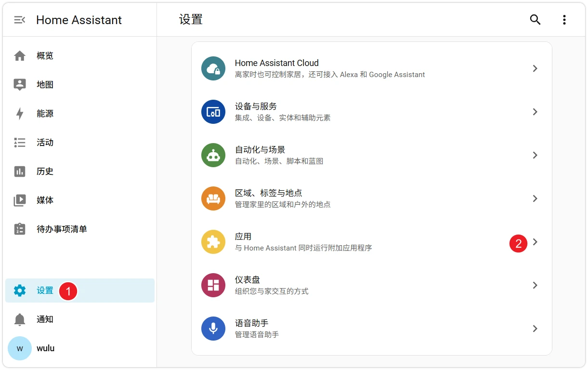
Task: Click the microphone icon for 语音助手
Action: pos(213,329)
